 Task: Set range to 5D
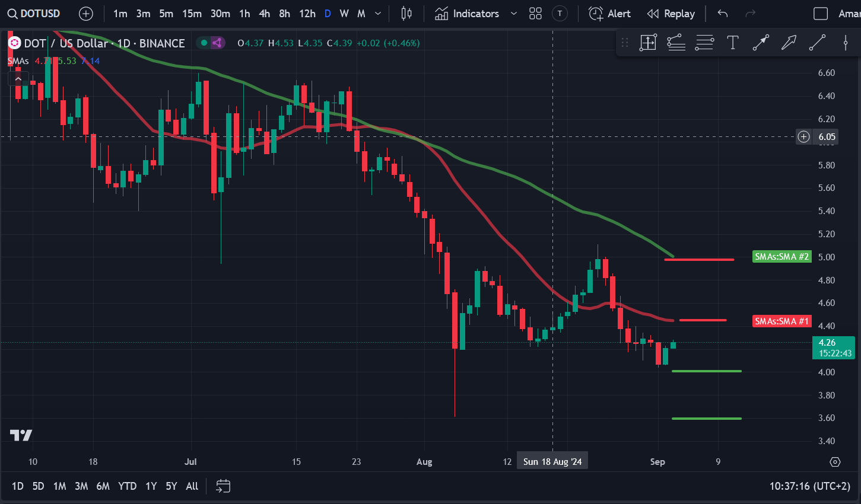click(x=38, y=486)
